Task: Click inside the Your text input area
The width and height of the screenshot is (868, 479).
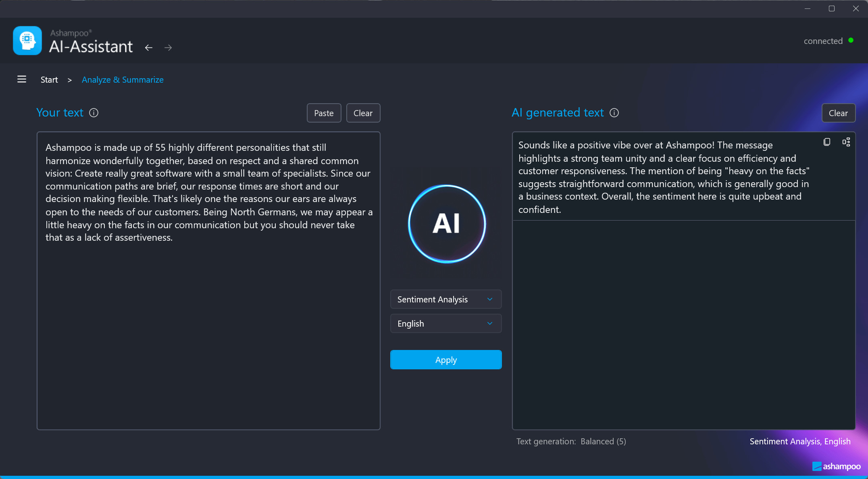Action: tap(208, 281)
